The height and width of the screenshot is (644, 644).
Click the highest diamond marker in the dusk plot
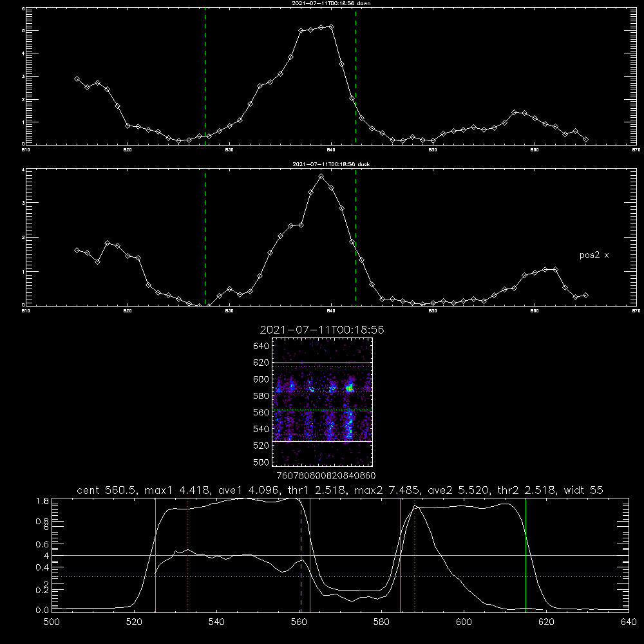click(x=321, y=176)
